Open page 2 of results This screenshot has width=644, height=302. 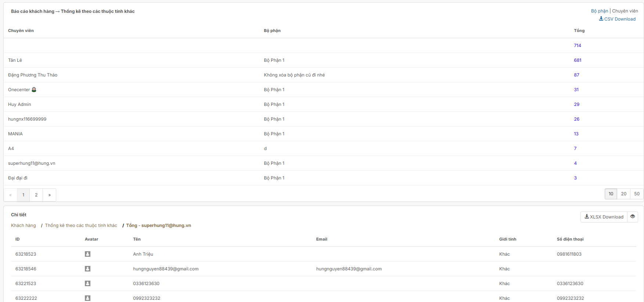point(36,195)
